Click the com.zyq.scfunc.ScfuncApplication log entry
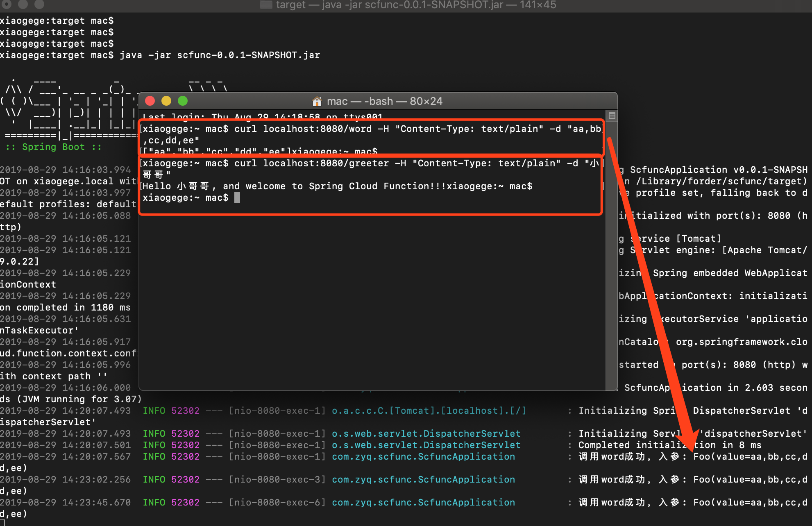Image resolution: width=812 pixels, height=526 pixels. (423, 456)
